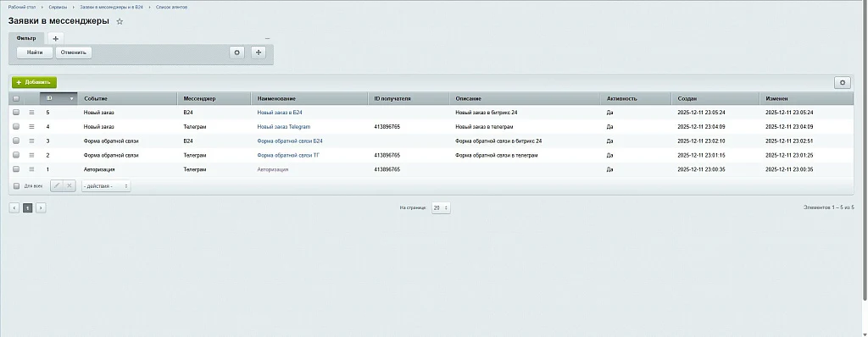Viewport: 868px width, 337px height.
Task: Check the row with ID 4
Action: point(16,127)
